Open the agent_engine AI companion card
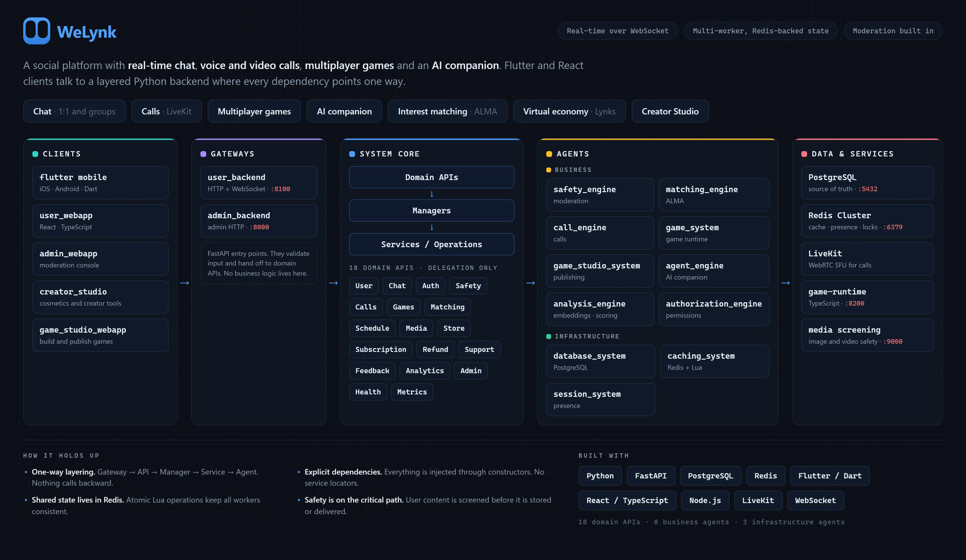This screenshot has height=560, width=966. (714, 271)
